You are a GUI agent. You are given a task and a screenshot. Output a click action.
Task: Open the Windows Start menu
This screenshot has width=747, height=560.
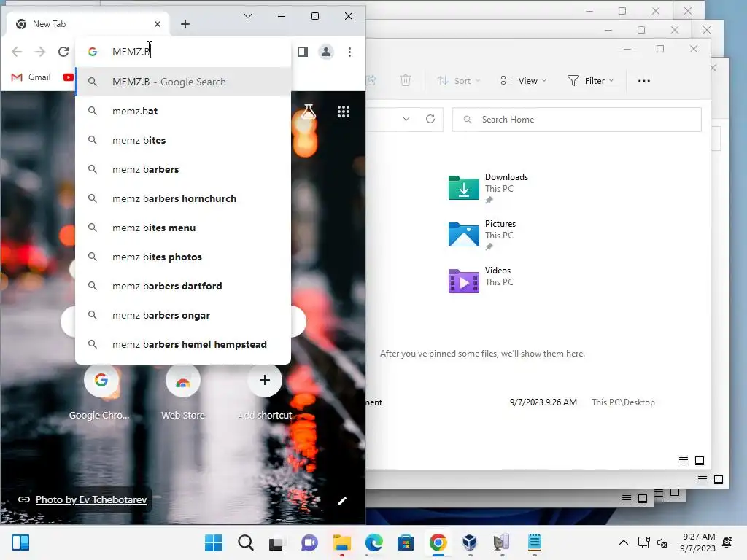[x=214, y=542]
